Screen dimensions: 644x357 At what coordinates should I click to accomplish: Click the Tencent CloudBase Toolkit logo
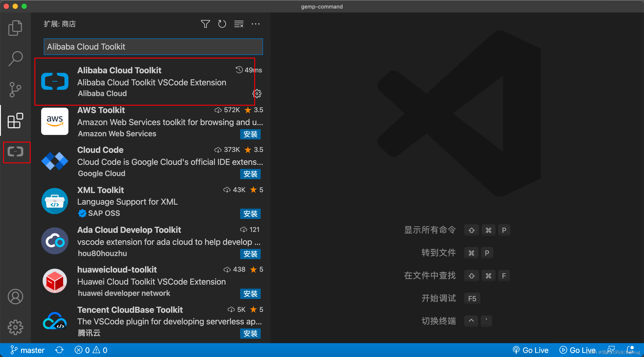(55, 321)
